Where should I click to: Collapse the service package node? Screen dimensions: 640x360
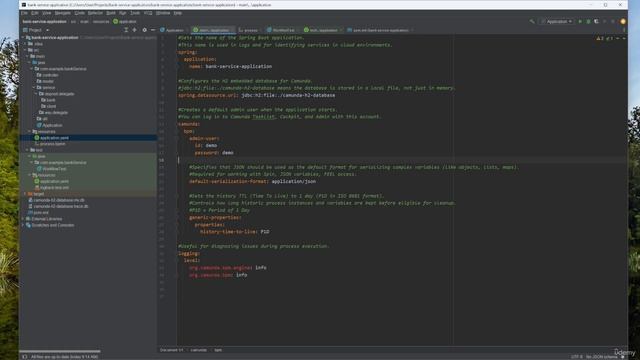(34, 87)
